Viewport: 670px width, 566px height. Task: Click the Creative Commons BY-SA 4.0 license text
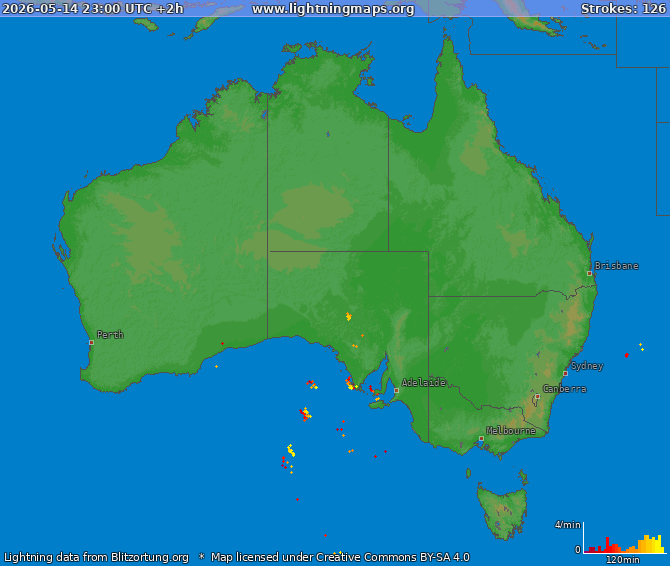pos(341,557)
